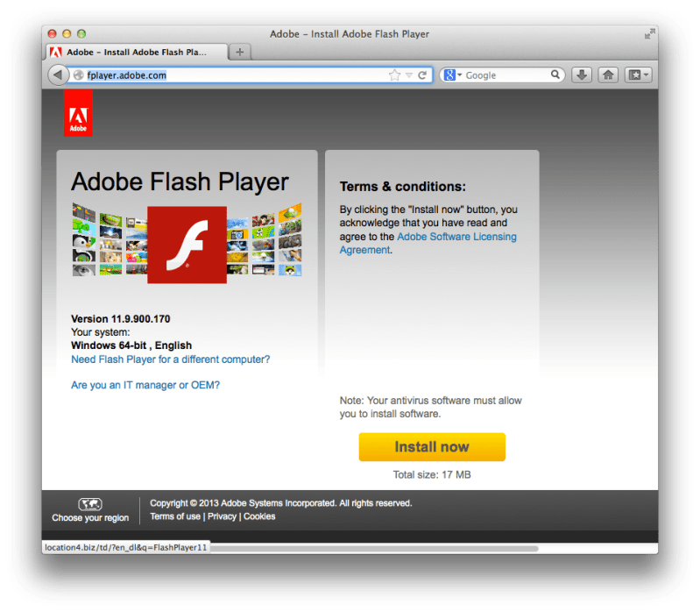Viewport: 700px width, 612px height.
Task: Click the horizontal scrollbar at page bottom
Action: [374, 548]
